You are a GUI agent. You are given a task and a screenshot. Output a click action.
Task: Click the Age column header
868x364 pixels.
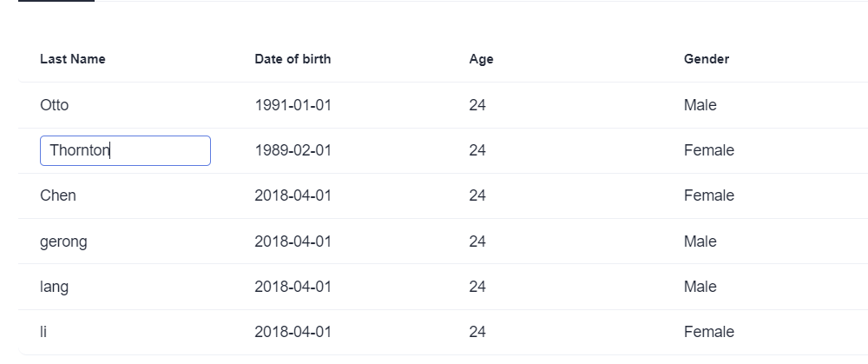[481, 59]
